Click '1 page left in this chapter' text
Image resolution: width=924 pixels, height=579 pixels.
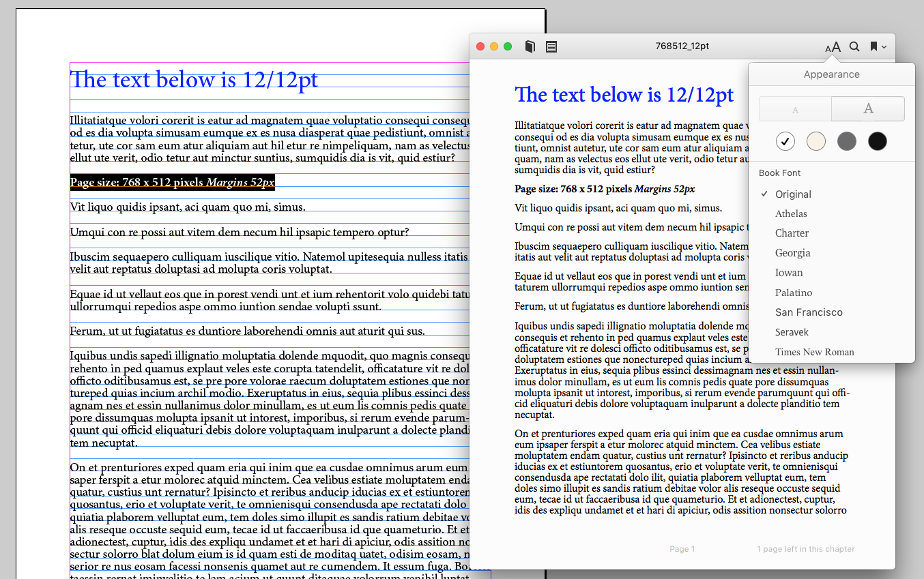pyautogui.click(x=806, y=549)
